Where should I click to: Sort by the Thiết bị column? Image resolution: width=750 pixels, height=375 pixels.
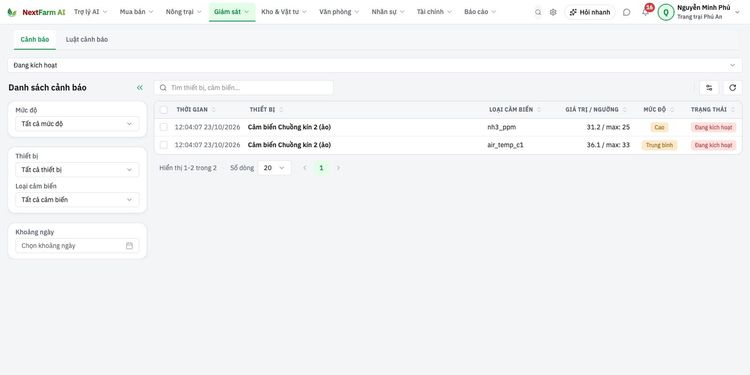281,110
